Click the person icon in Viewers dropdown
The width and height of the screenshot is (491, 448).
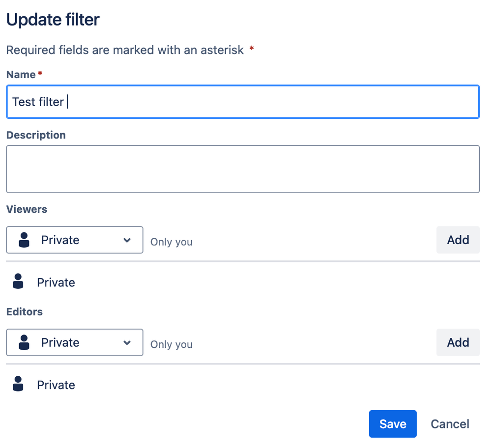pos(24,240)
